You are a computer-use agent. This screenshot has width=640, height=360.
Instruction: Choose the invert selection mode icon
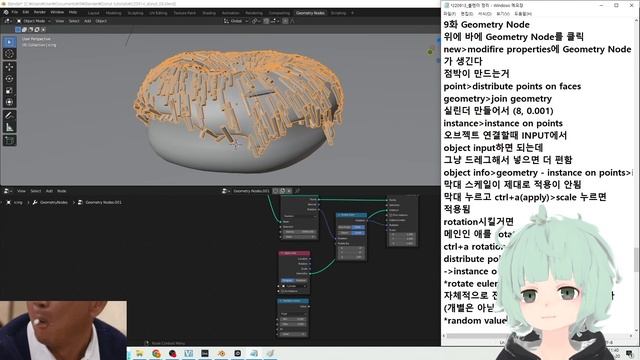37,29
